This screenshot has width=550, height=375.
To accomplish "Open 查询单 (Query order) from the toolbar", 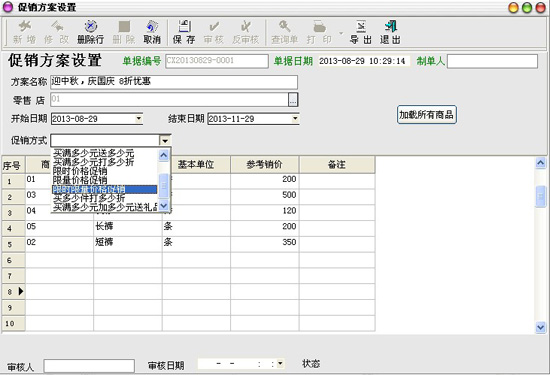I will (284, 32).
